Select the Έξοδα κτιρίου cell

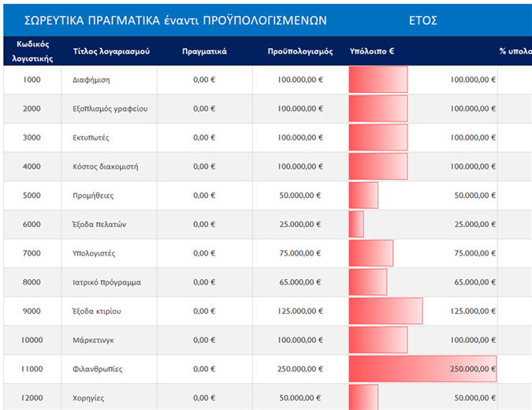click(x=110, y=311)
